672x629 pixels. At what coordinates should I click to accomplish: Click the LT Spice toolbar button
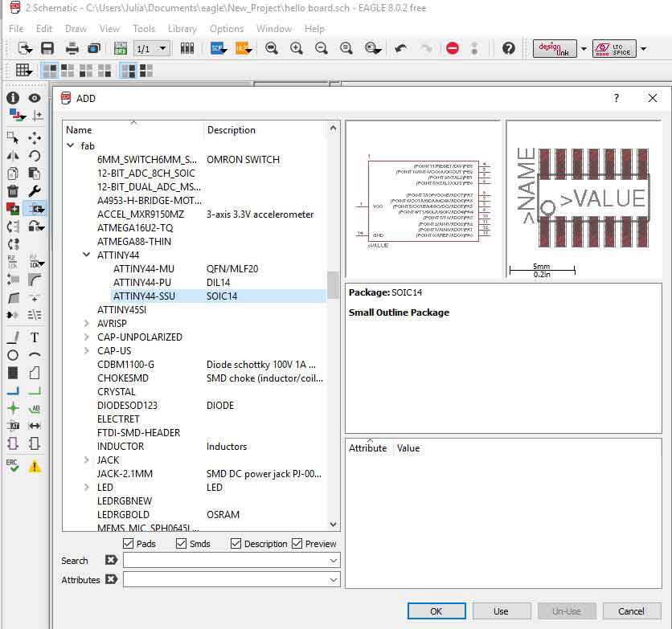point(614,48)
